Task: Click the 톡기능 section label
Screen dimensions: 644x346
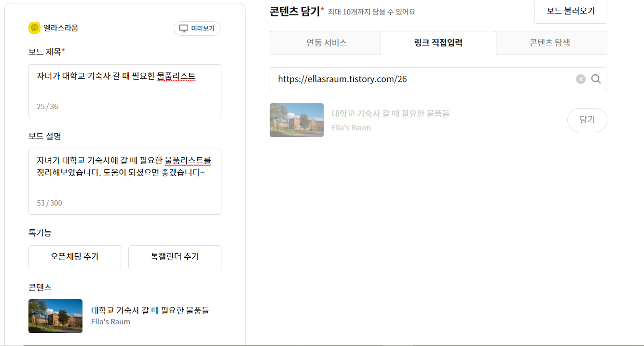Action: (40, 233)
